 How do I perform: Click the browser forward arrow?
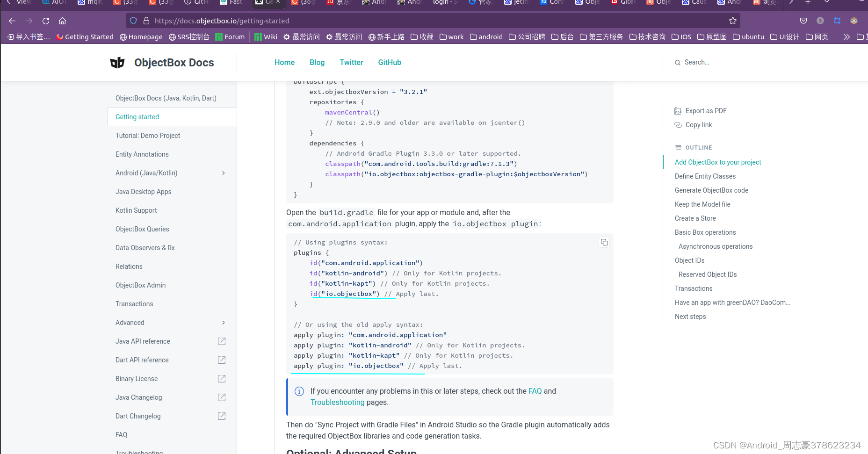click(x=29, y=21)
